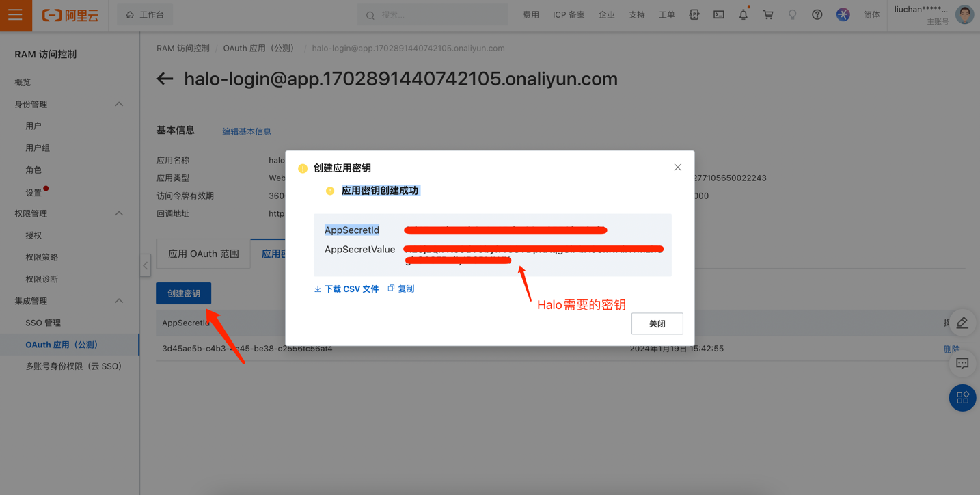Collapse the 集成管理 section
980x495 pixels.
tap(119, 301)
